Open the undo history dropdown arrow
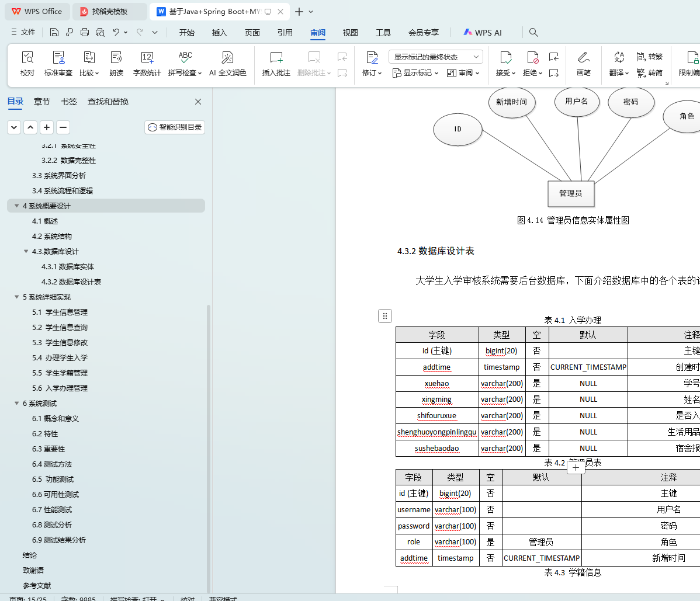700x601 pixels. tap(126, 32)
